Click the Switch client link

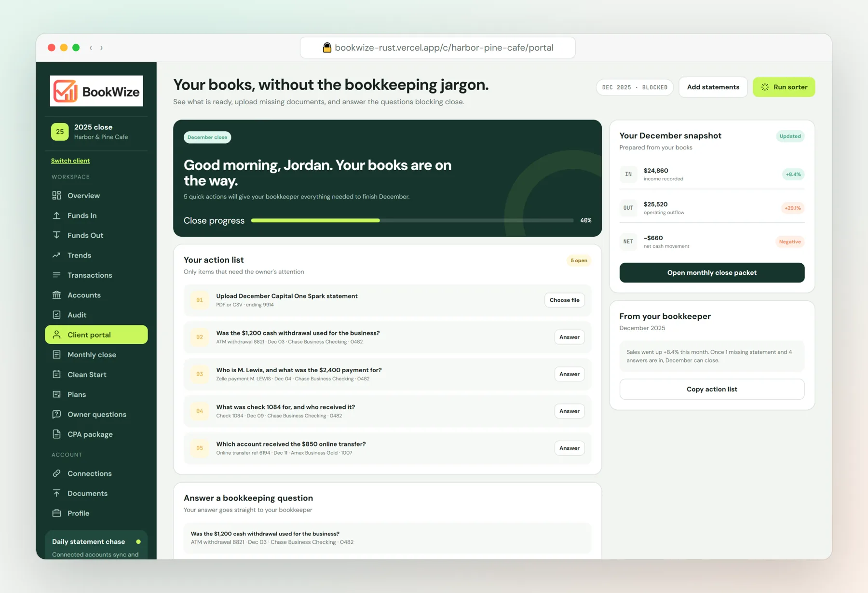click(x=70, y=161)
